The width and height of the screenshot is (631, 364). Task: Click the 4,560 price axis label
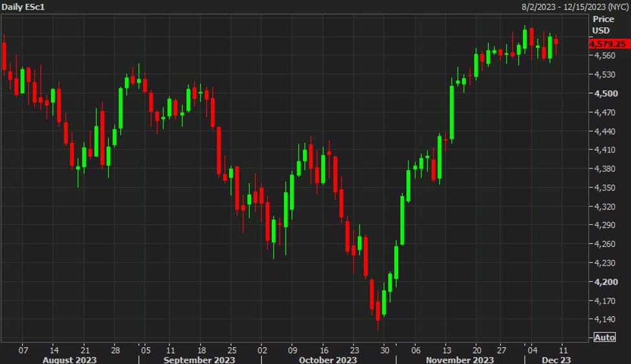[x=605, y=56]
